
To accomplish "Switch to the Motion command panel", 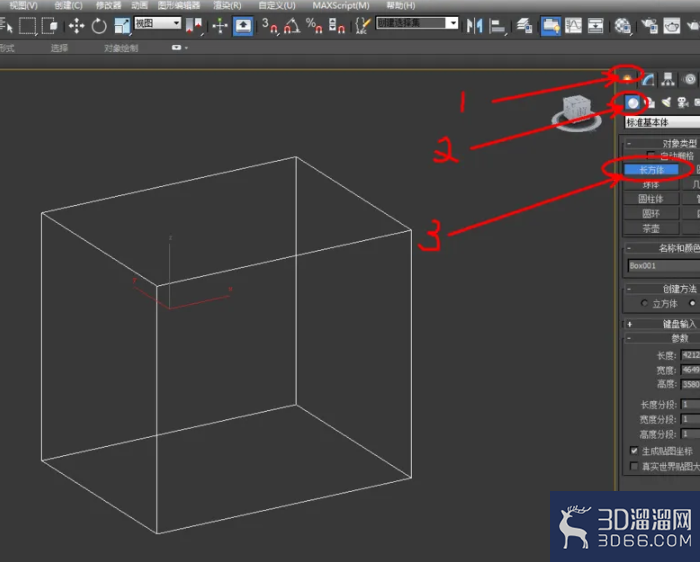I will 689,79.
